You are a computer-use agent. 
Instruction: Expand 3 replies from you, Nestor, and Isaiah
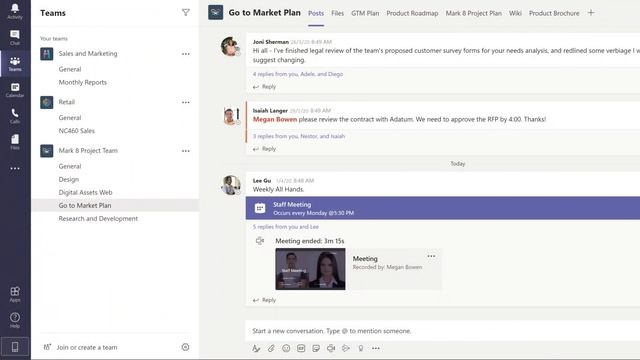[x=299, y=136]
